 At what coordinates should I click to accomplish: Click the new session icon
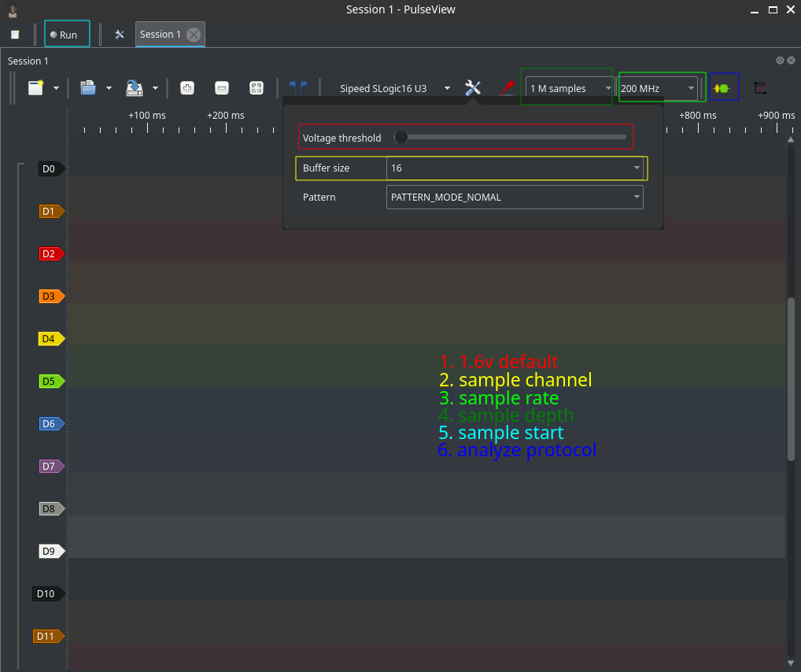click(x=36, y=88)
